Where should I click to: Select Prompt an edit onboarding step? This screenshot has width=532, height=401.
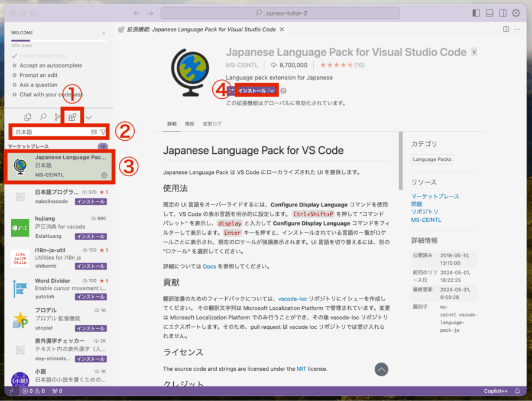[38, 75]
